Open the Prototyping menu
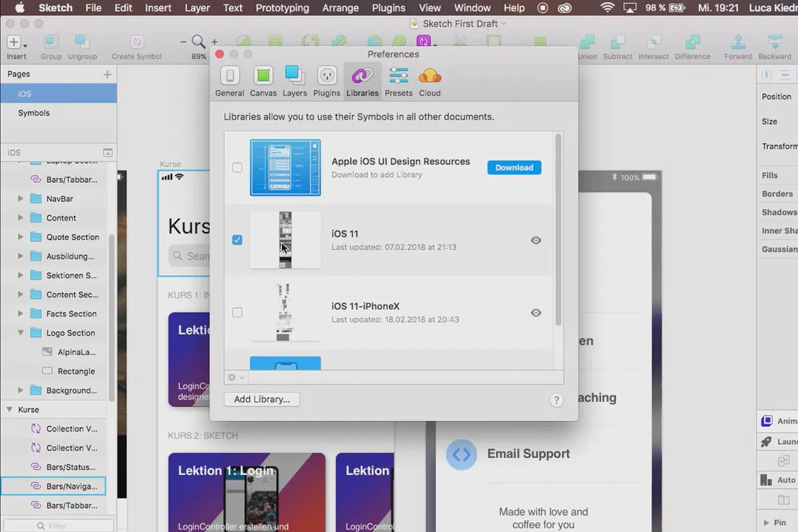This screenshot has height=532, width=798. pyautogui.click(x=283, y=8)
